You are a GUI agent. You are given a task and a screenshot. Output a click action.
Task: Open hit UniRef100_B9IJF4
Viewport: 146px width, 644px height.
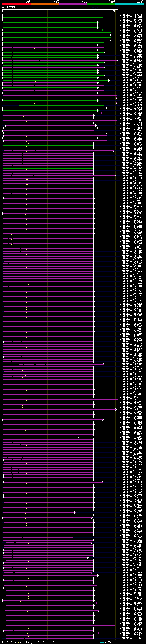click(131, 585)
